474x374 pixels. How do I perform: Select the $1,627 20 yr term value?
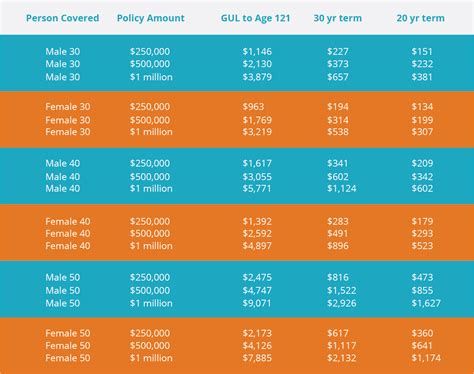click(x=426, y=303)
